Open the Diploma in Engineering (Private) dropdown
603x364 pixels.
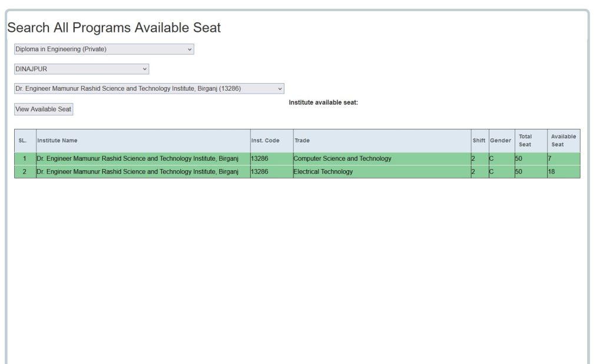coord(104,49)
